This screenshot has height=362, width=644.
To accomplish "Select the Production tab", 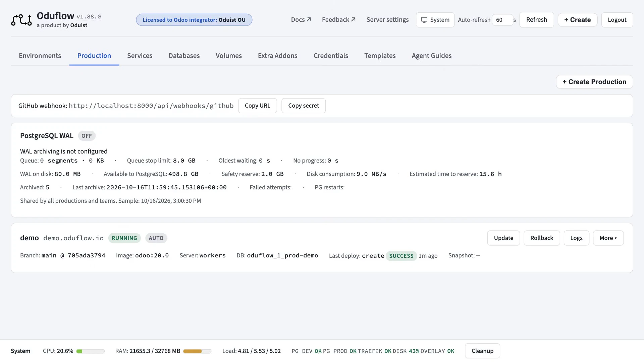I will (94, 56).
